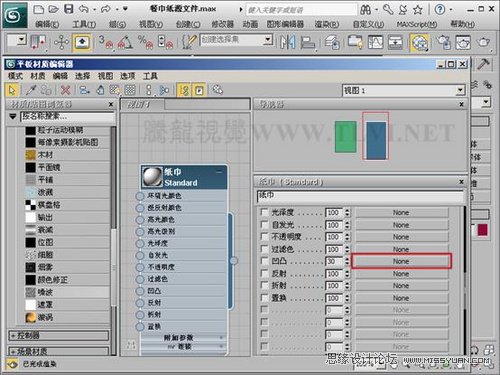
Task: Create a new scene from quick access toolbar
Action: (x=39, y=9)
